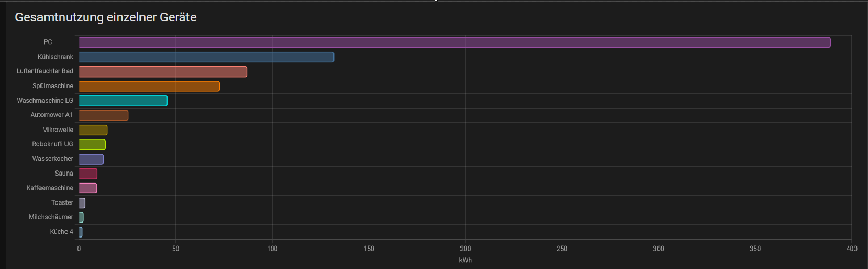This screenshot has width=868, height=269.
Task: Click the 'Mikrowelle' axis label
Action: 58,130
